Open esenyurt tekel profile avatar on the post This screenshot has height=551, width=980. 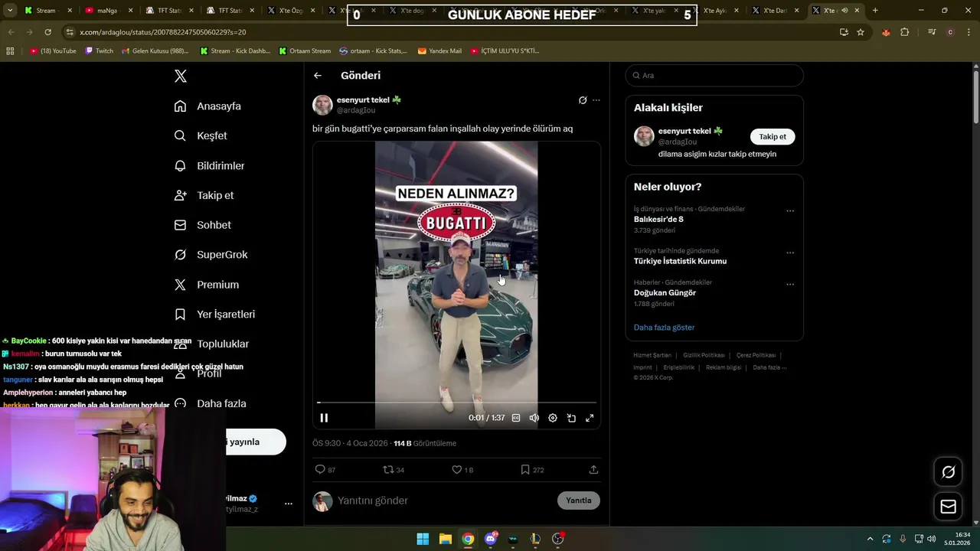322,105
